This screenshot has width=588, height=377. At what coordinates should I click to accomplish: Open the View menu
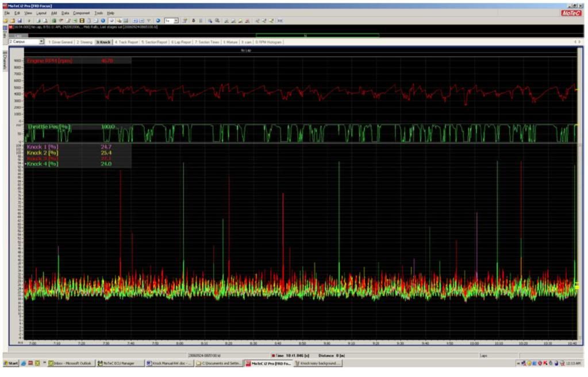28,13
